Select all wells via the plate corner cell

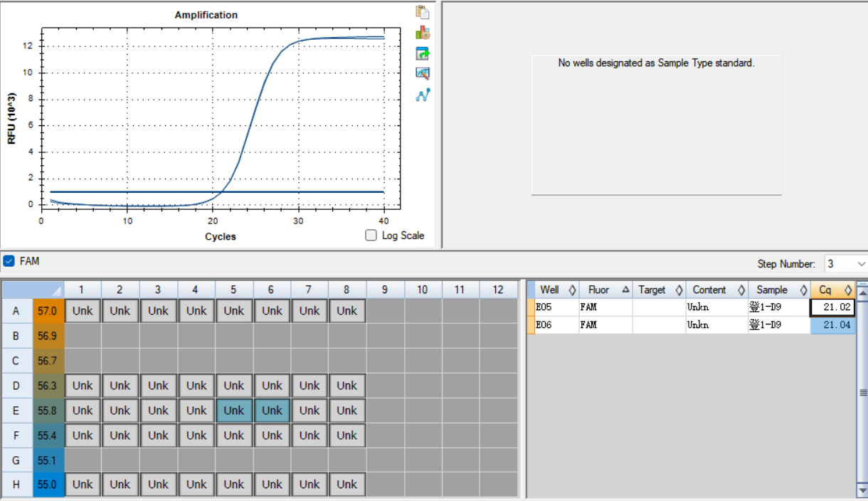(33, 290)
